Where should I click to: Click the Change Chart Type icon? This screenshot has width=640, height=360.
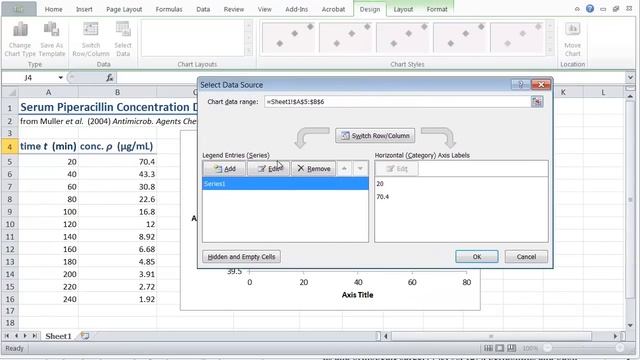tap(20, 31)
